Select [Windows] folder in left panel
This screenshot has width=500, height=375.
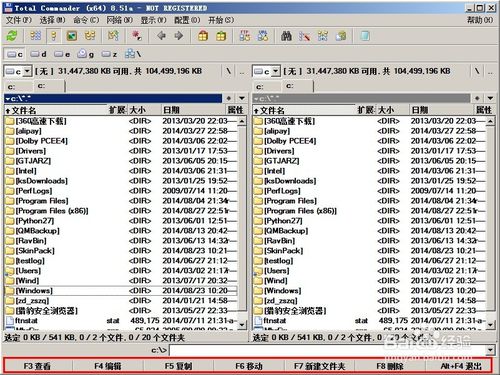pos(121,291)
